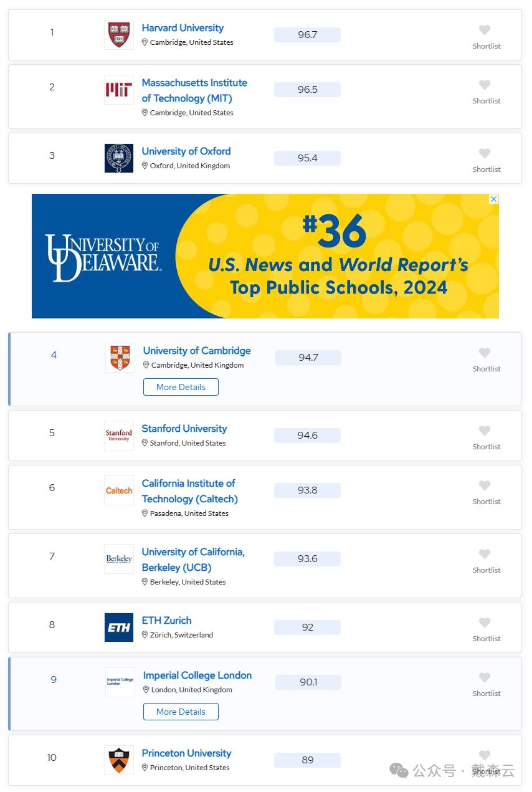Click the University of Oxford crest logo

[118, 158]
